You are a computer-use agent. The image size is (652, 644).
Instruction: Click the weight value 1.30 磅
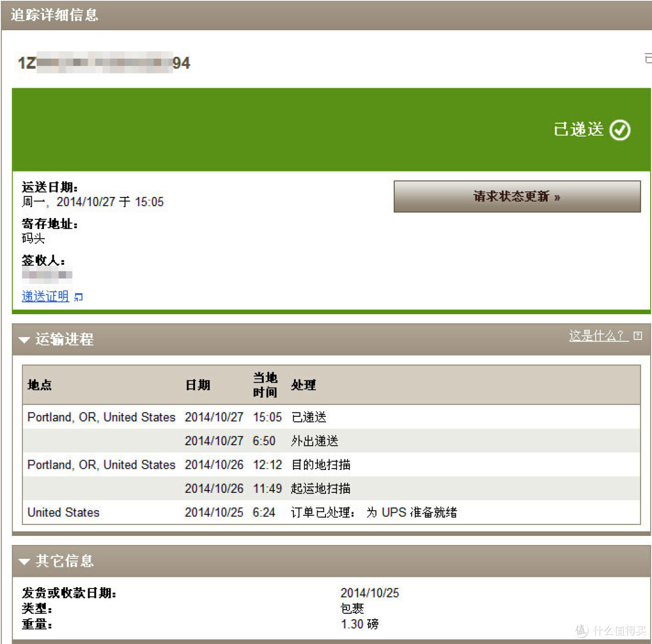click(x=360, y=623)
